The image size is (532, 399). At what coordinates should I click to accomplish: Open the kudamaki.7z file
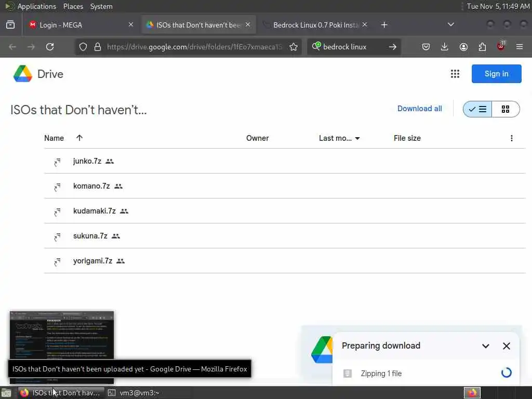[x=95, y=211]
